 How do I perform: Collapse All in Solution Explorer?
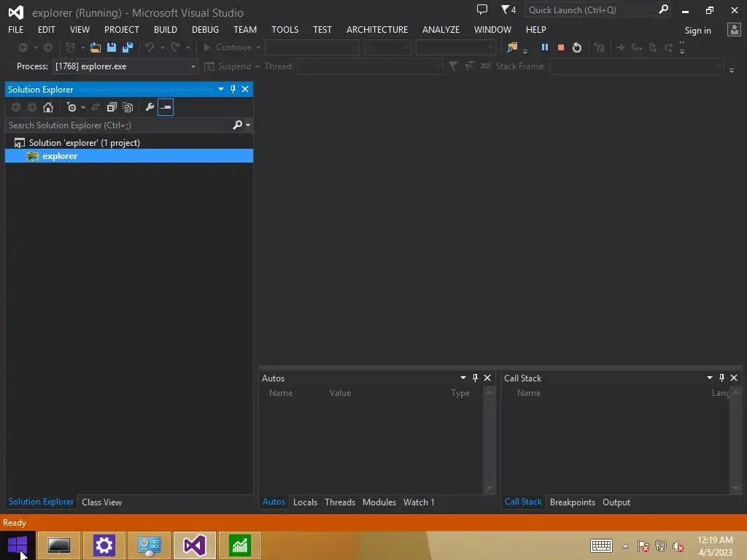coord(112,107)
